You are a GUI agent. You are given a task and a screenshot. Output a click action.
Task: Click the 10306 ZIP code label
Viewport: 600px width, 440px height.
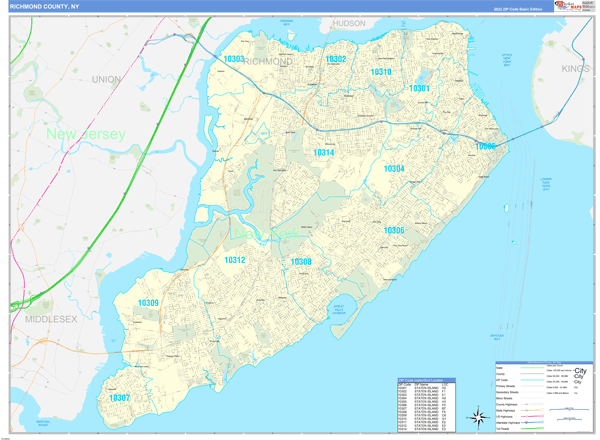coord(394,231)
